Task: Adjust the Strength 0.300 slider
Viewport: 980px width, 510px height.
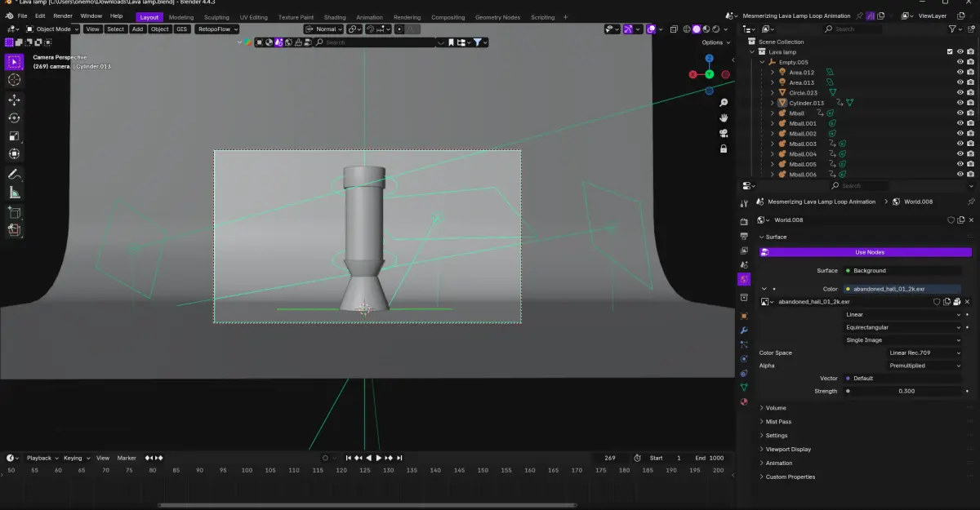Action: point(903,391)
